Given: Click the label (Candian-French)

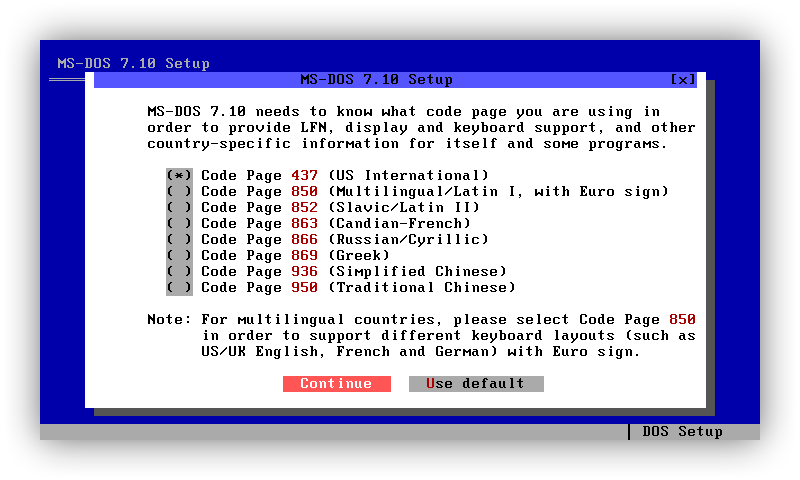Looking at the screenshot, I should 399,223.
